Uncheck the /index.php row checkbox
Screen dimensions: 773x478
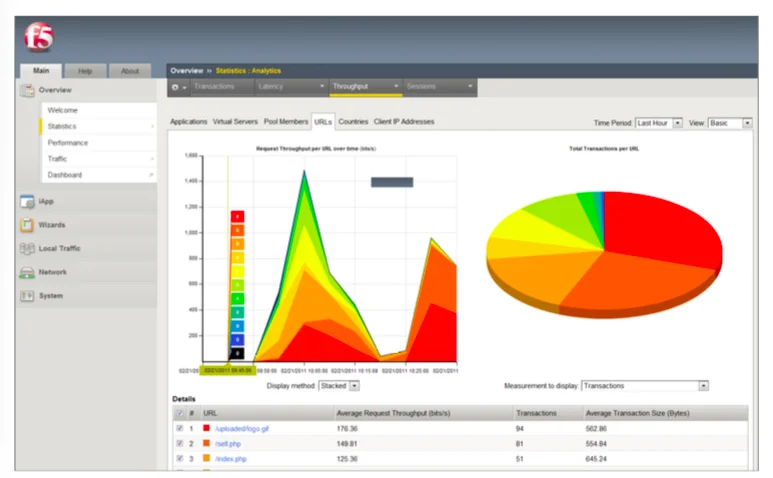click(x=180, y=458)
